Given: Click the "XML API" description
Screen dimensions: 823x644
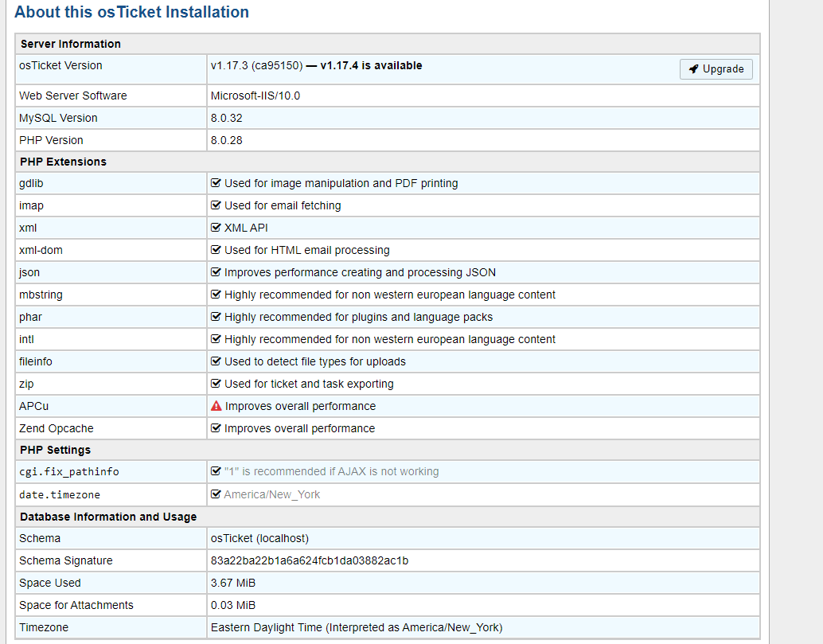Looking at the screenshot, I should [x=246, y=228].
